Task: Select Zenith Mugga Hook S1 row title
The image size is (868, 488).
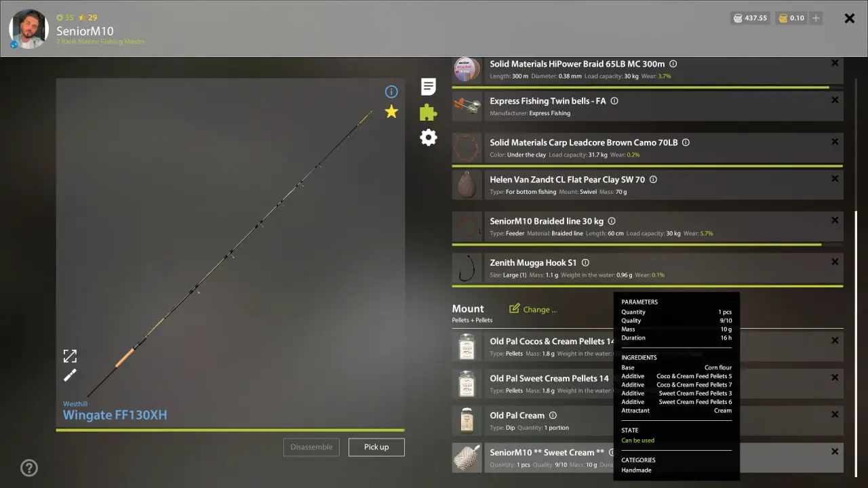Action: (533, 263)
